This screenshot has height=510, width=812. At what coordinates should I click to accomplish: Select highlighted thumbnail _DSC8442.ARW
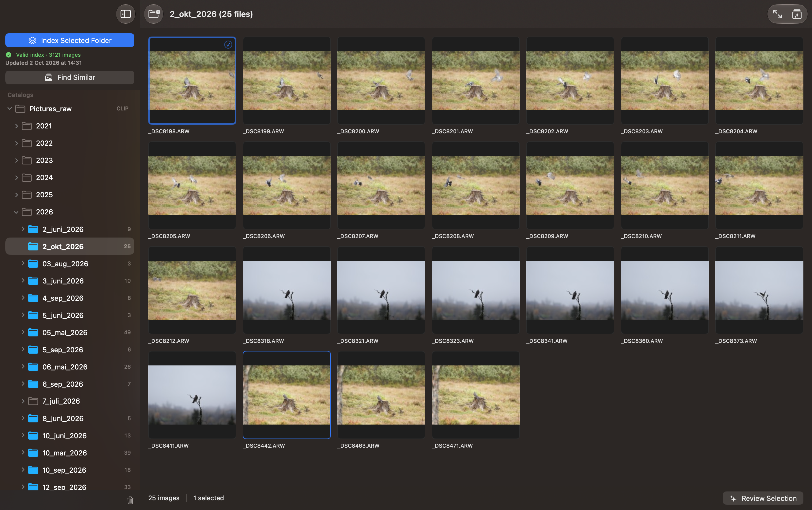click(x=287, y=395)
